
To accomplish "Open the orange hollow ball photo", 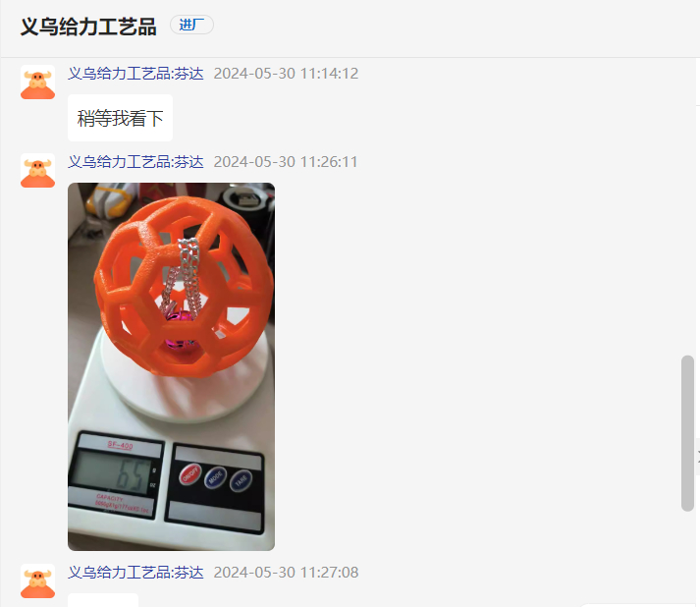I will point(171,366).
